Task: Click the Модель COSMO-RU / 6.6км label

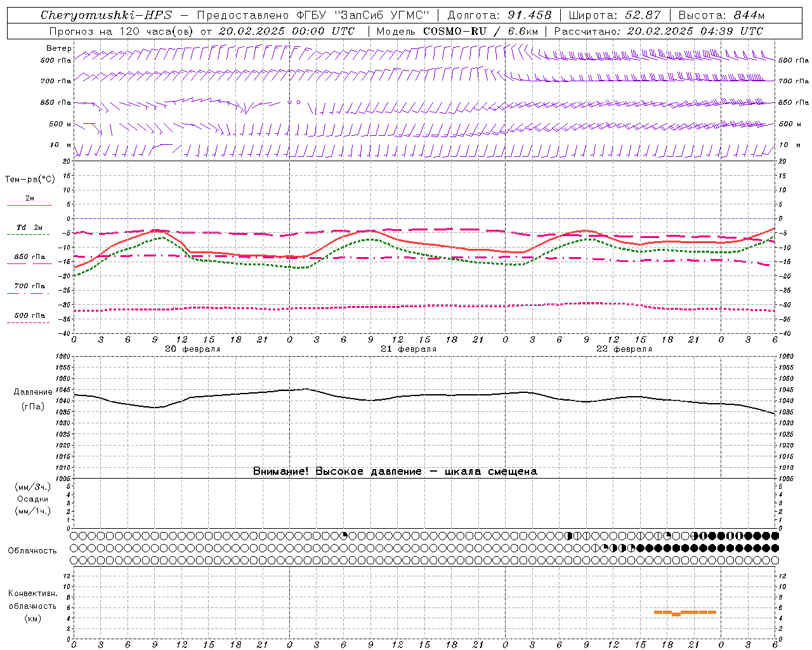Action: coord(457,31)
